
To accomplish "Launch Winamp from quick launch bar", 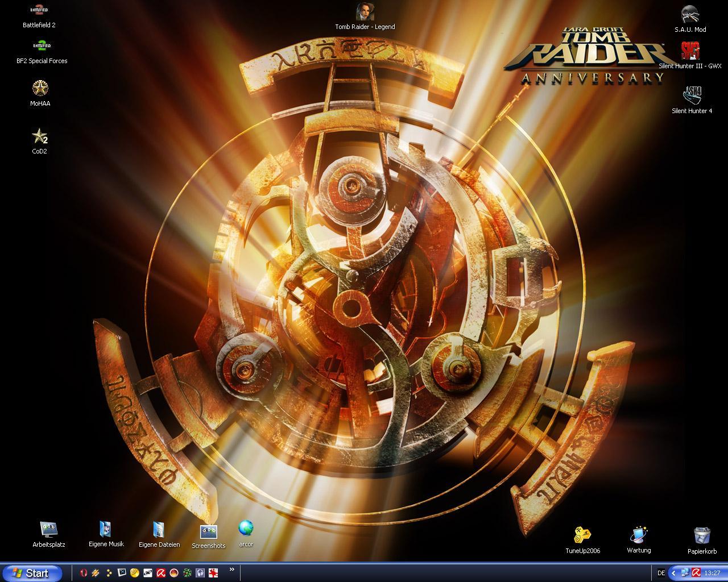I will click(x=96, y=573).
